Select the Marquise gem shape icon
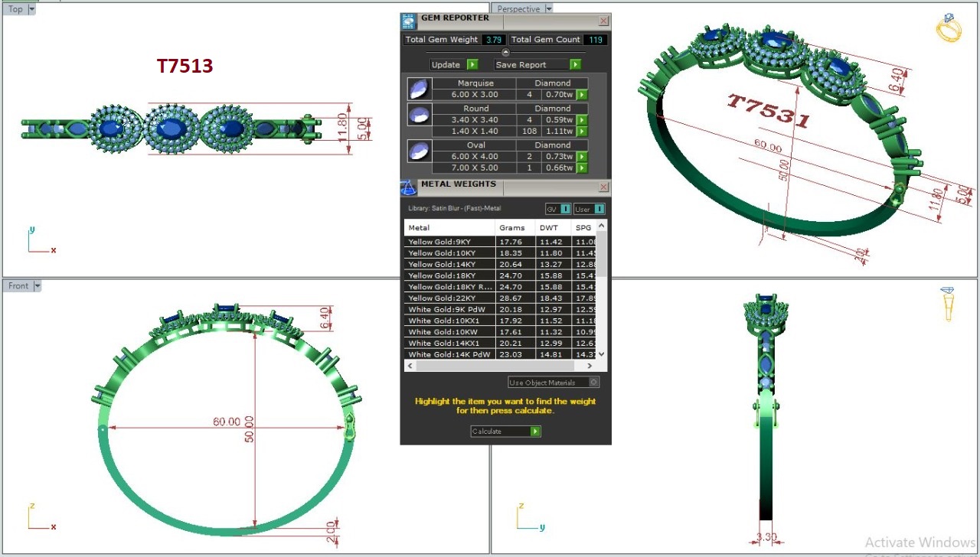 418,89
